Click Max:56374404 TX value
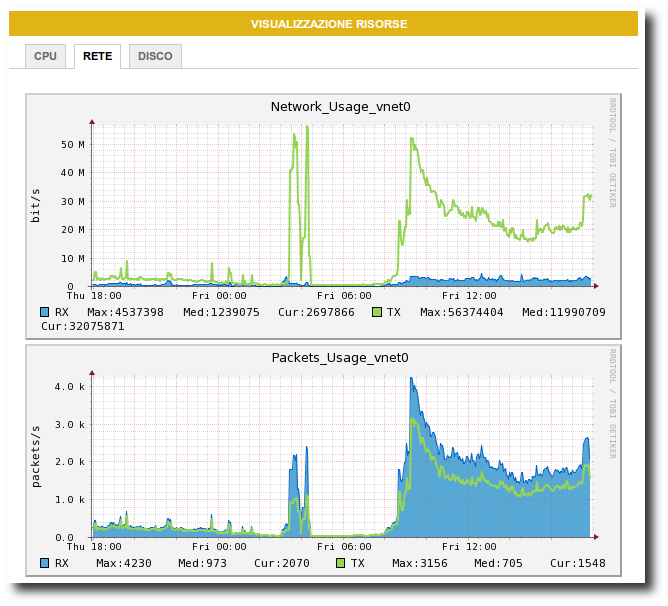This screenshot has height=606, width=668. tap(461, 312)
